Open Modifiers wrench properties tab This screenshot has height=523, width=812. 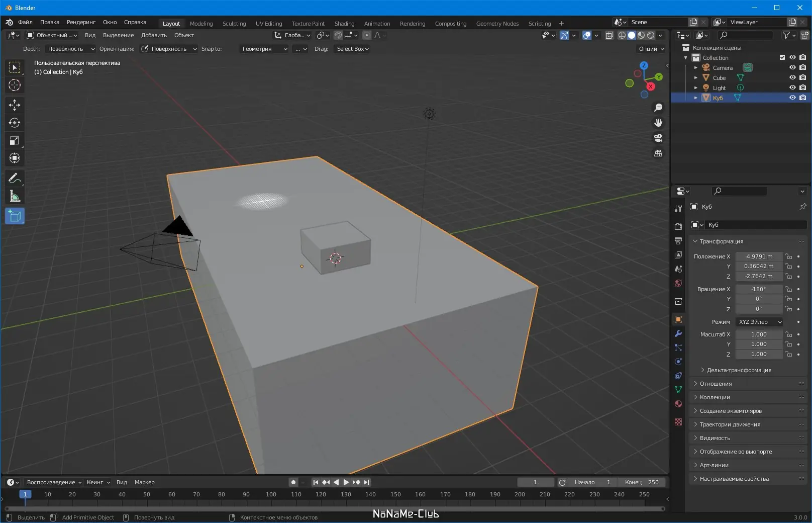coord(678,333)
